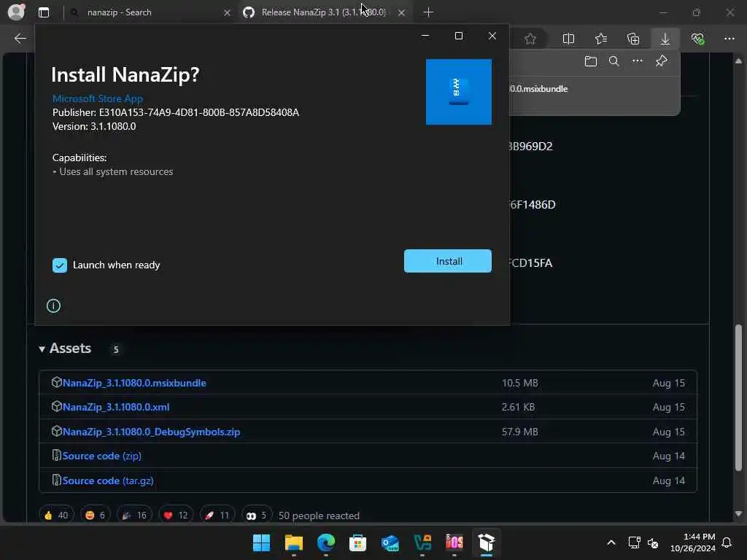Open the taskbar clock and date
The height and width of the screenshot is (560, 747).
pos(692,542)
